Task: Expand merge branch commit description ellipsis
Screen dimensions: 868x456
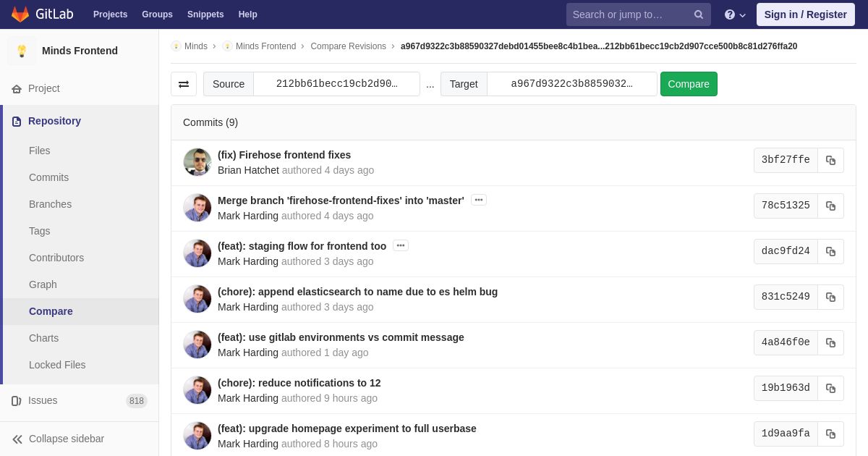Action: pyautogui.click(x=479, y=200)
